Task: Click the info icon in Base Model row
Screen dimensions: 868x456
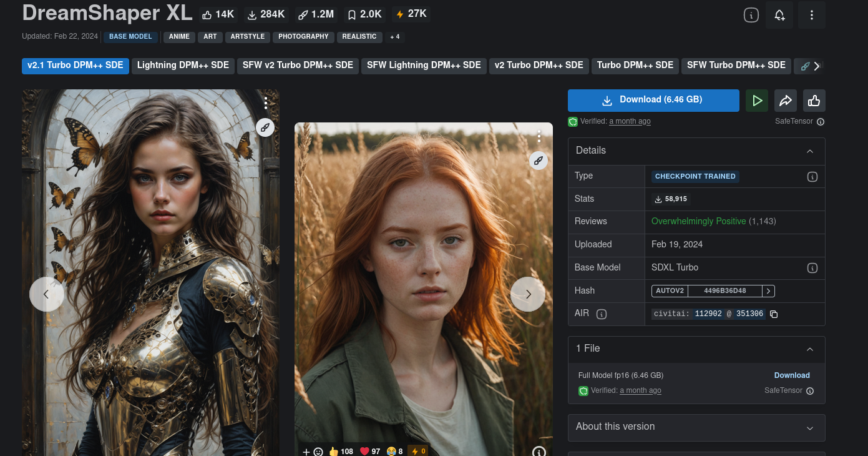Action: pyautogui.click(x=812, y=268)
